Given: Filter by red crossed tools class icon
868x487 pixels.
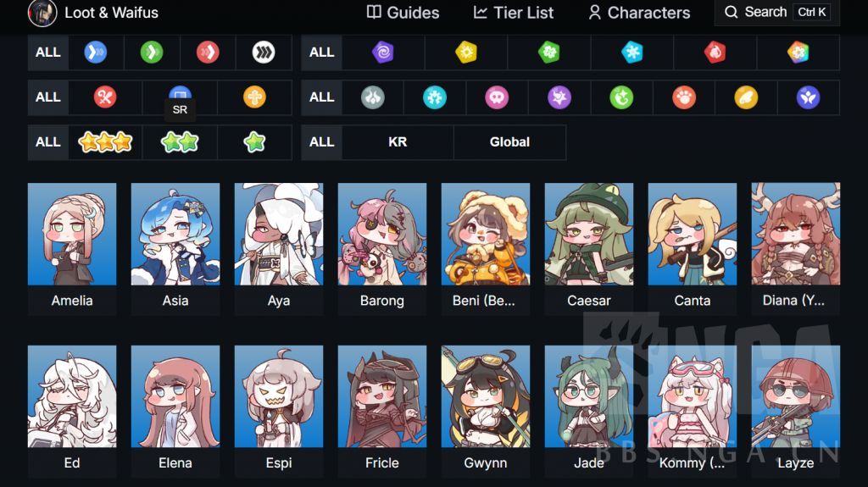Looking at the screenshot, I should pos(104,97).
